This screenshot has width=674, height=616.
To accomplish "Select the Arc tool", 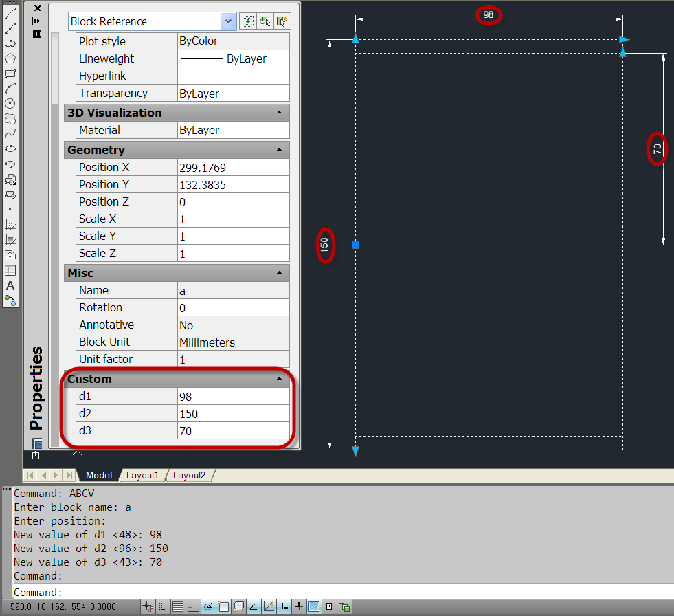I will coord(10,89).
